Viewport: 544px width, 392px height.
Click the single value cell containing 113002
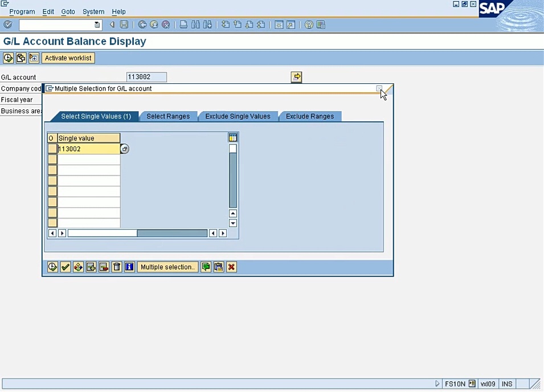[x=89, y=149]
